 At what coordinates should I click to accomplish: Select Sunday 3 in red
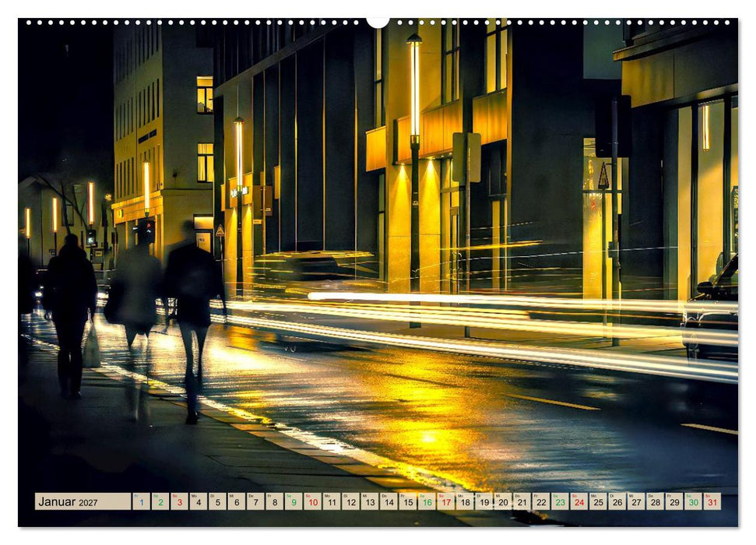tap(179, 501)
